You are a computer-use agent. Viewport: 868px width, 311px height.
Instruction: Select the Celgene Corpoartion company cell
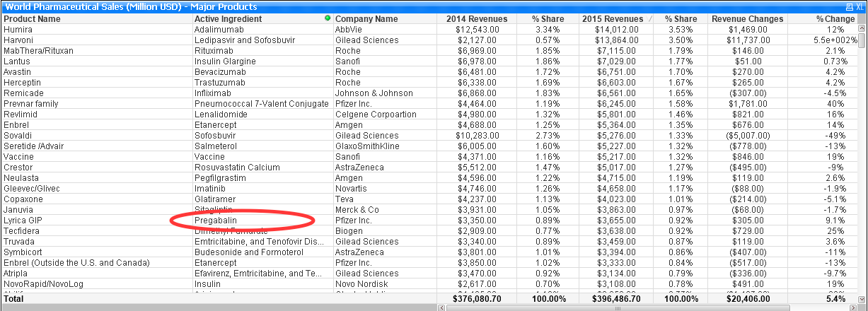pyautogui.click(x=385, y=115)
